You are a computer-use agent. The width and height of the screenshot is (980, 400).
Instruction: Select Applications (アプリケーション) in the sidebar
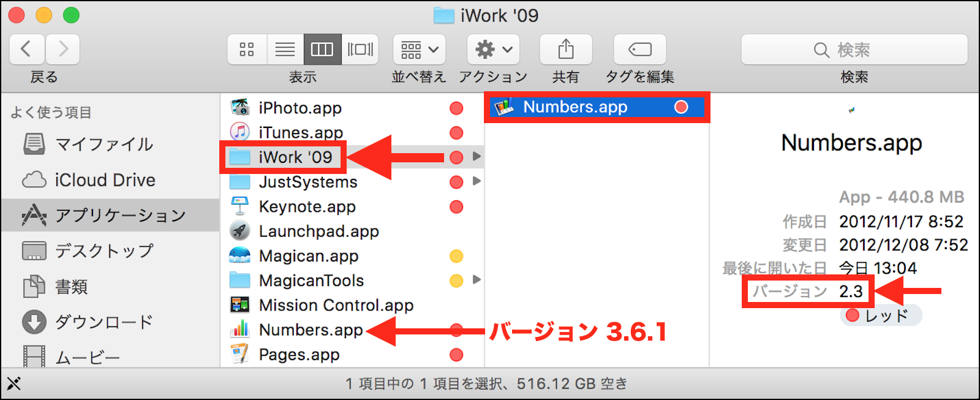point(110,215)
